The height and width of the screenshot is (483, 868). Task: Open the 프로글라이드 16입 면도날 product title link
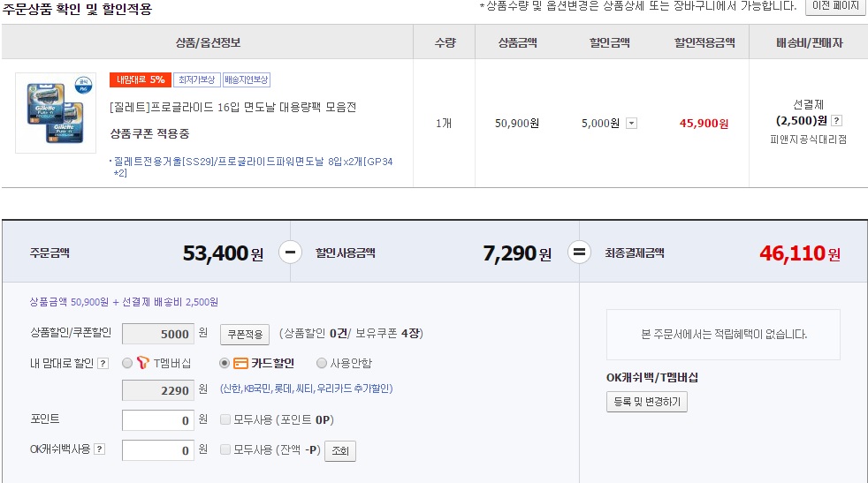(x=233, y=107)
